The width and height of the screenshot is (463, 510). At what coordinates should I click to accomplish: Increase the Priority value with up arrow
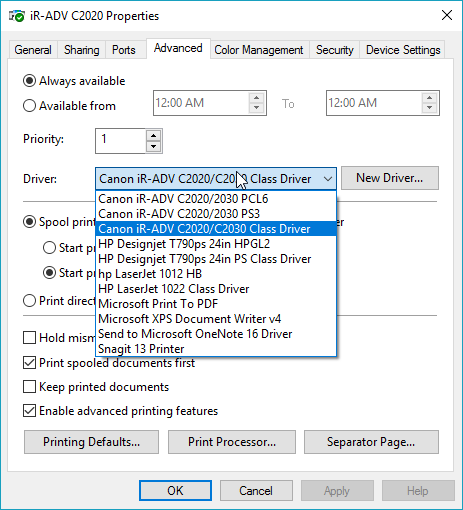click(153, 136)
